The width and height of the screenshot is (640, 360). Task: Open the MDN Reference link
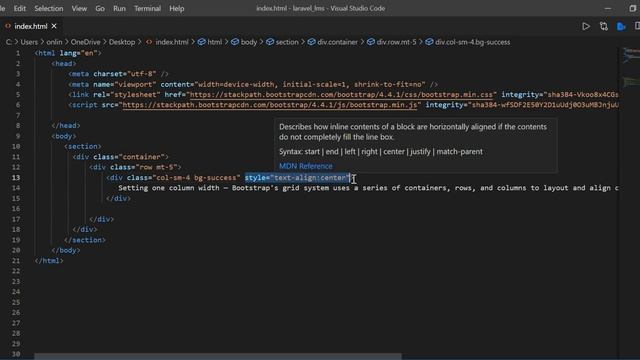pyautogui.click(x=306, y=166)
